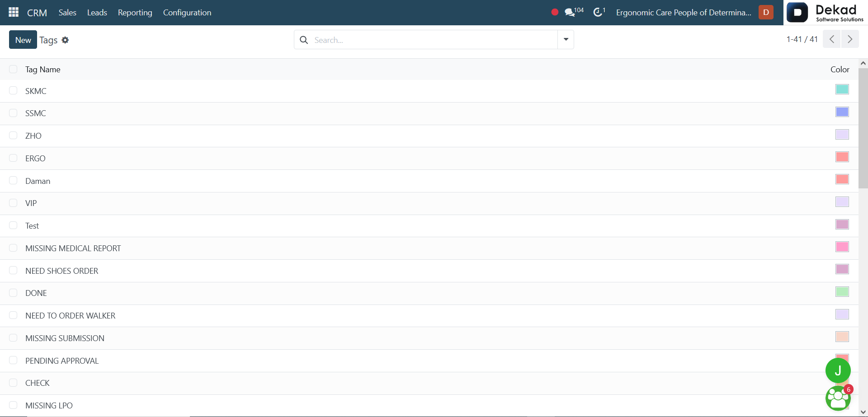Open conversations icon with 104 badge
The height and width of the screenshot is (417, 868).
[574, 12]
